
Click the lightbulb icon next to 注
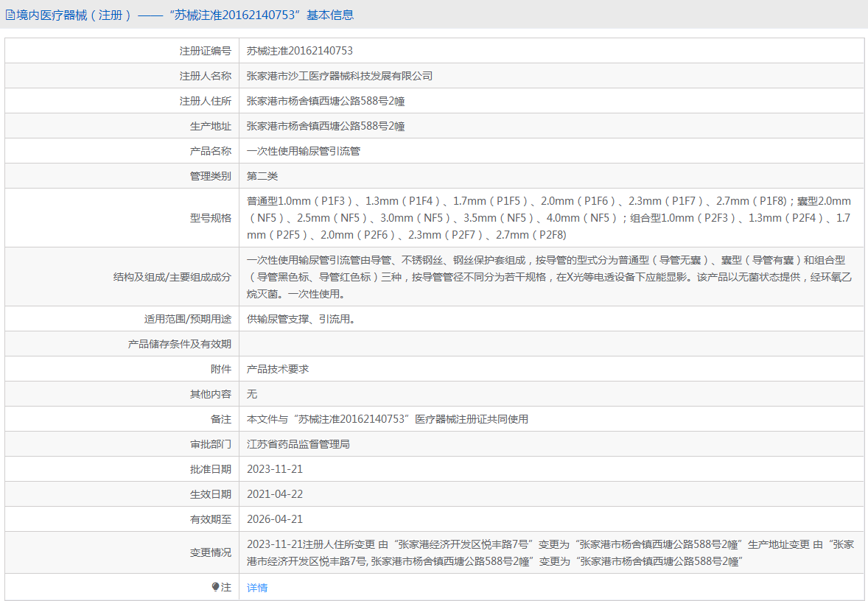pyautogui.click(x=216, y=587)
